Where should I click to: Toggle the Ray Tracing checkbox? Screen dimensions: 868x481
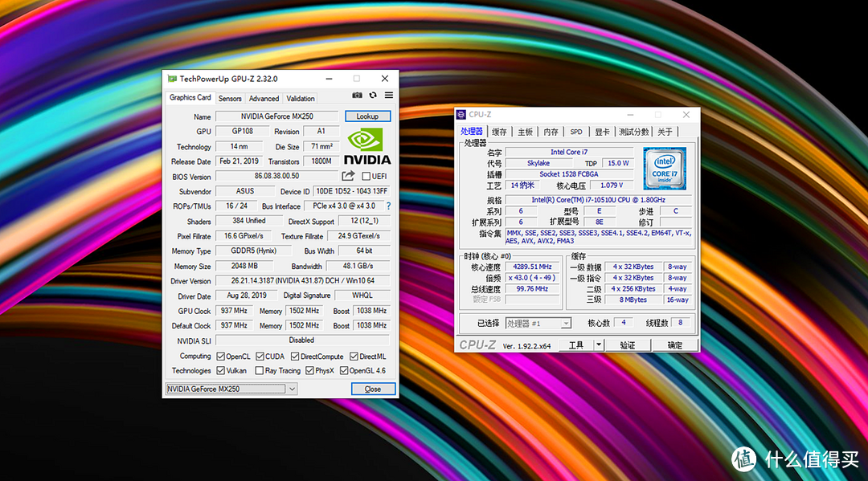click(259, 370)
